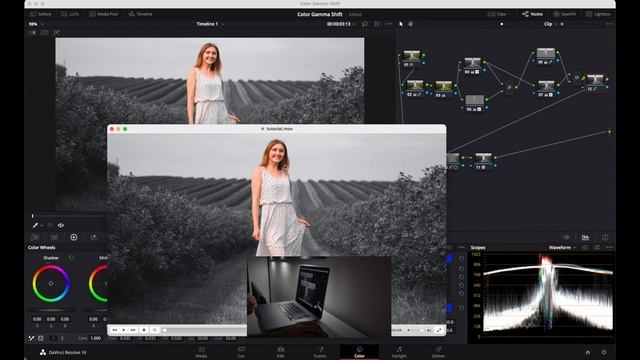
Task: Rewind in tutorial.mov player
Action: 115,330
